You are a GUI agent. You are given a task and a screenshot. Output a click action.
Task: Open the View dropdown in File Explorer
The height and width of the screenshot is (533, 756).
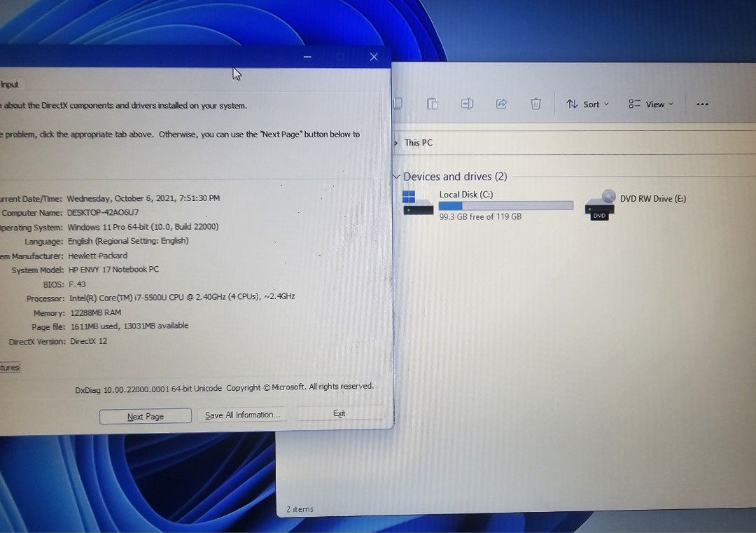[x=651, y=104]
